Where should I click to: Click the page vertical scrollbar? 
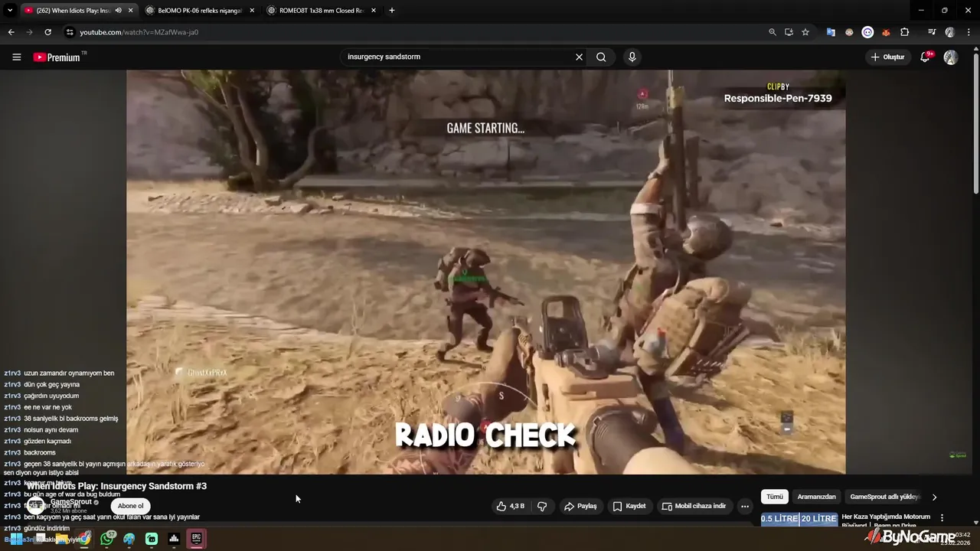point(975,122)
